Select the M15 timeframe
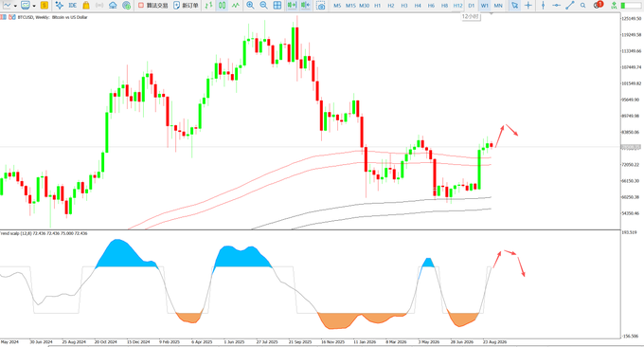This screenshot has width=644, height=347. pyautogui.click(x=350, y=6)
